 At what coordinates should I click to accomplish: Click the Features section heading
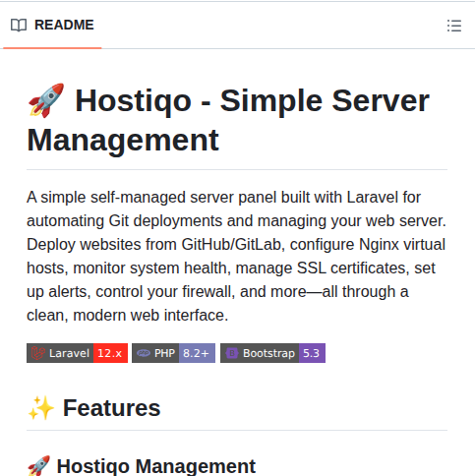pos(94,408)
